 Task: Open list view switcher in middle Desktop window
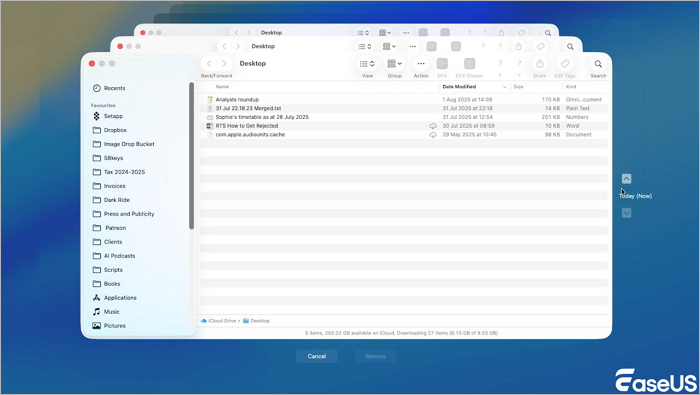pyautogui.click(x=365, y=46)
